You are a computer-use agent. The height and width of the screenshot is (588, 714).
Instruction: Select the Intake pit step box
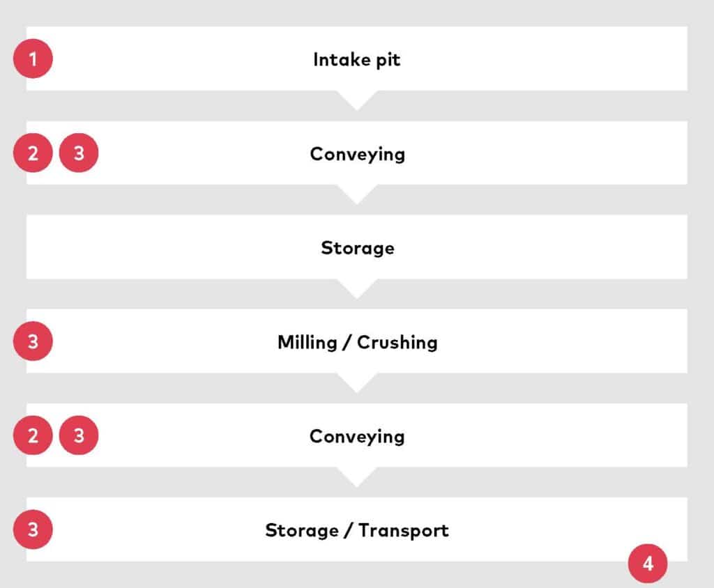point(357,59)
